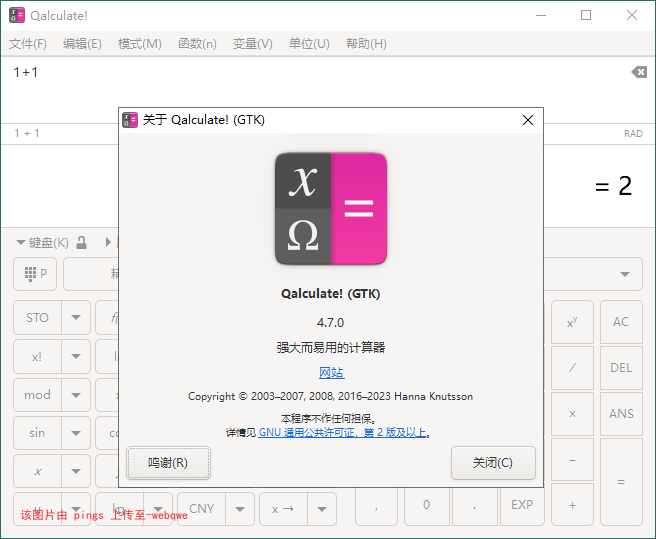The height and width of the screenshot is (539, 656).
Task: Click the STO store button
Action: (x=37, y=318)
